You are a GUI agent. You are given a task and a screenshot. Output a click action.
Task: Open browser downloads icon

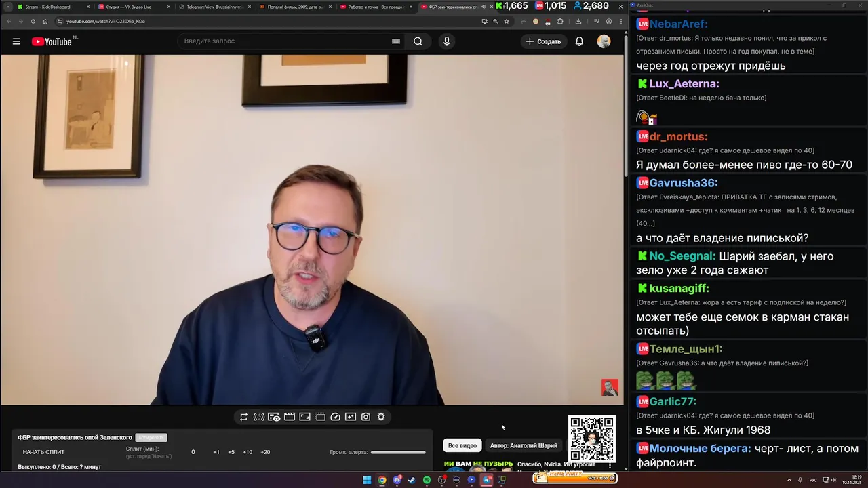578,21
